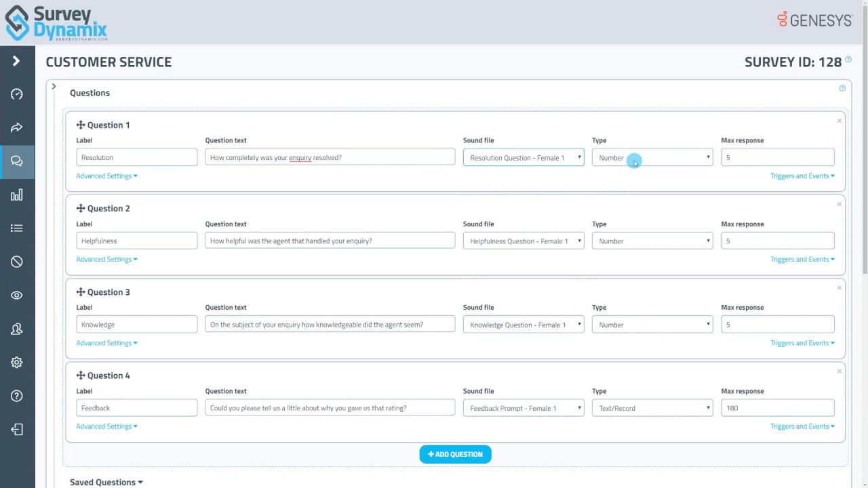Expand Advanced Settings for Question 2
This screenshot has width=868, height=488.
point(106,259)
